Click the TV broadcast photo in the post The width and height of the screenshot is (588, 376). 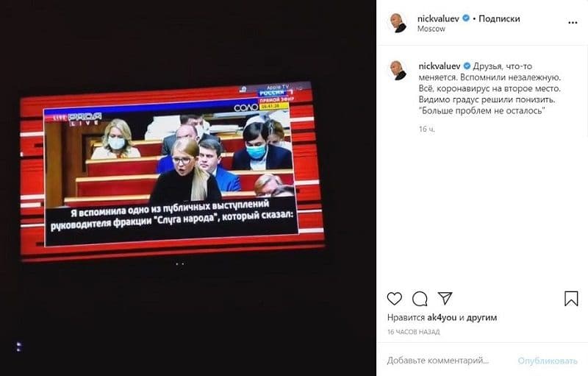tap(173, 171)
